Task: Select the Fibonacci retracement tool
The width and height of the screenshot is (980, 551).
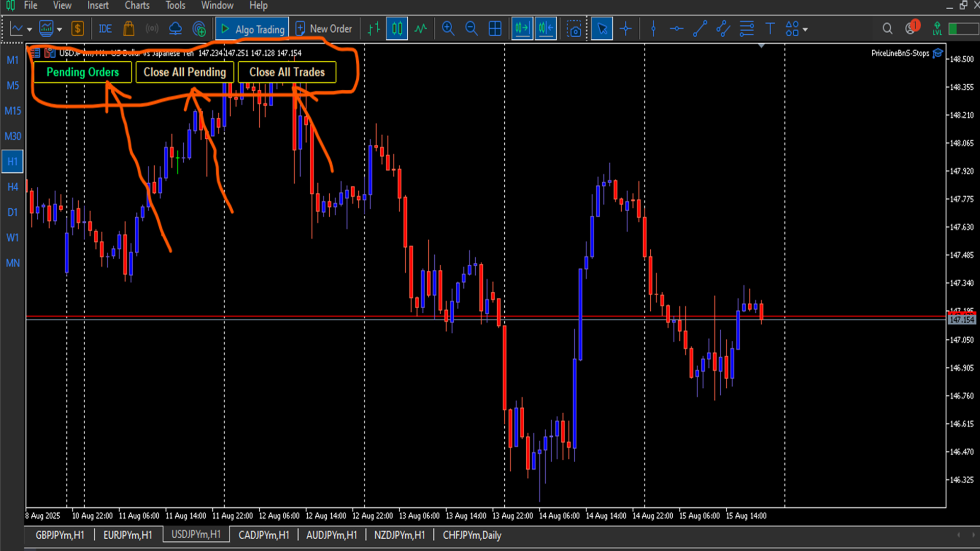Action: point(747,29)
